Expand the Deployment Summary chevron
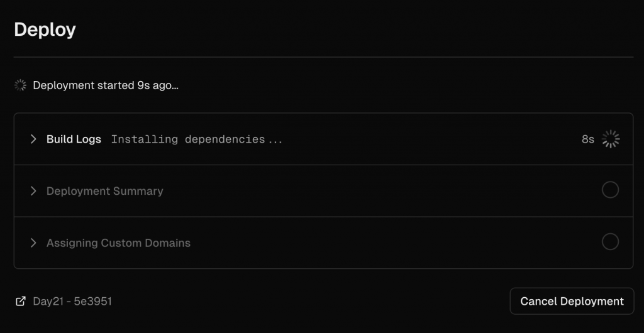The image size is (644, 333). [34, 191]
